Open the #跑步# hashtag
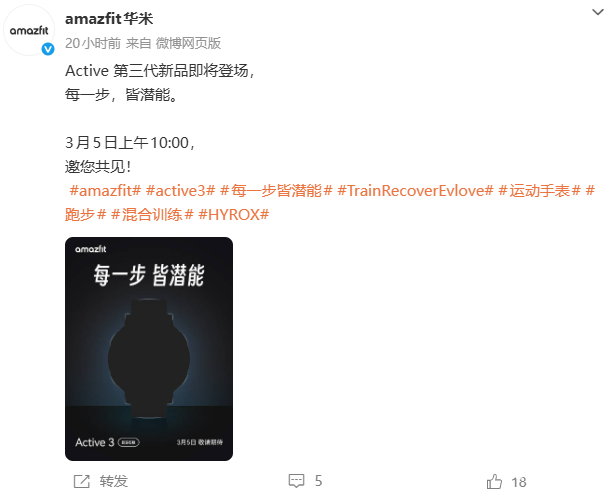The height and width of the screenshot is (492, 614). click(x=85, y=215)
